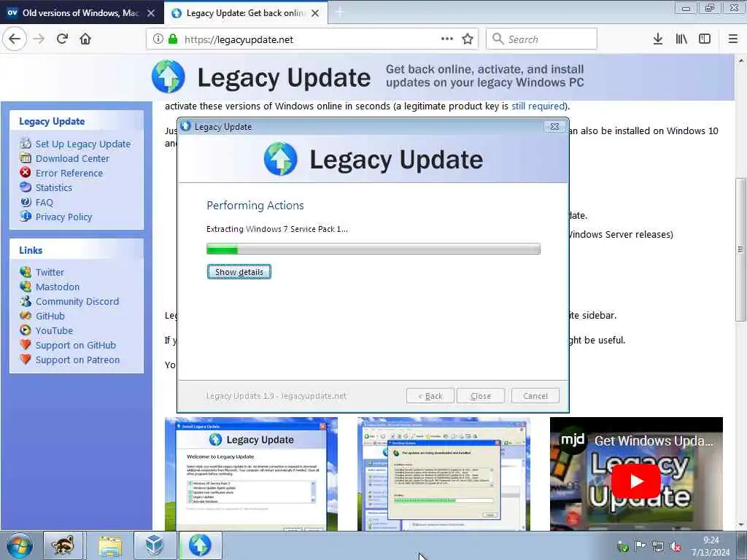747x560 pixels.
Task: Open the YouTube sidebar link
Action: 54,331
